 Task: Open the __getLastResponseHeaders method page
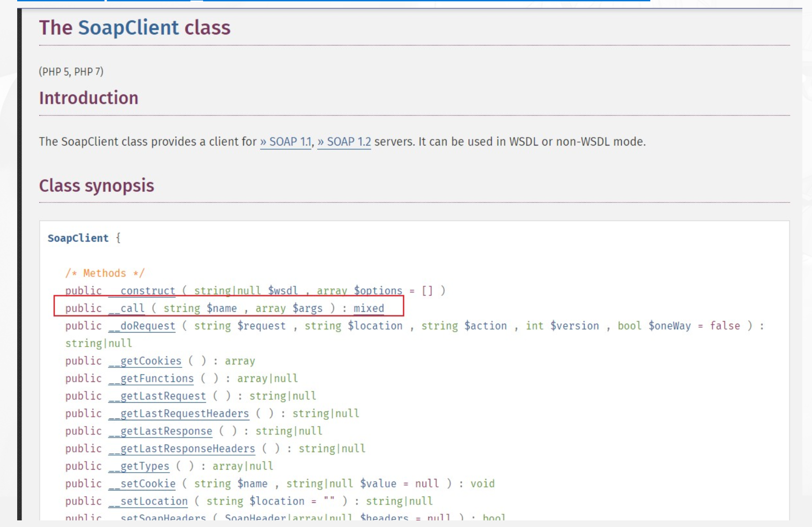(x=182, y=449)
